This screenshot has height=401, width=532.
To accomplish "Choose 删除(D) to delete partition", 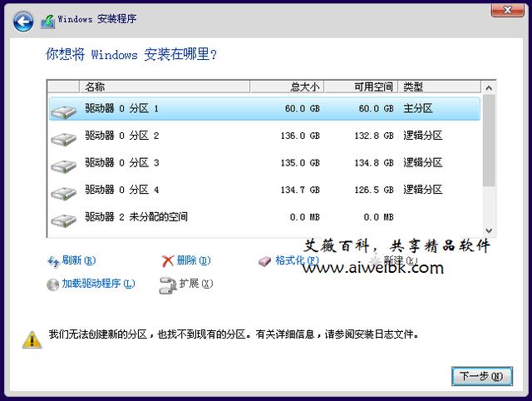I will point(194,260).
